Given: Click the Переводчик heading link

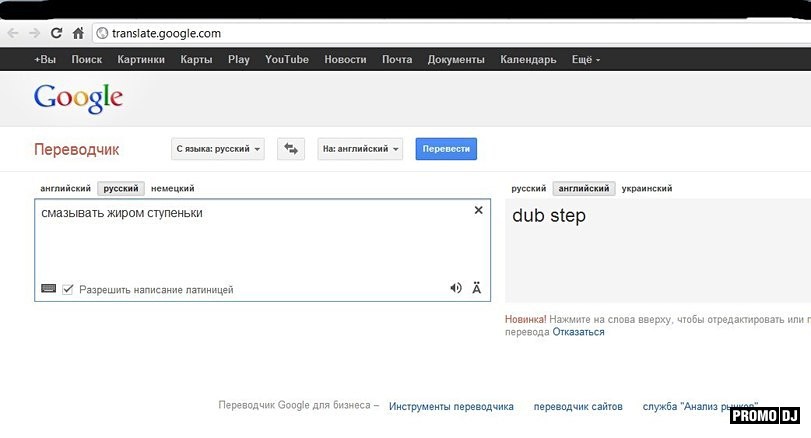Looking at the screenshot, I should (x=77, y=149).
